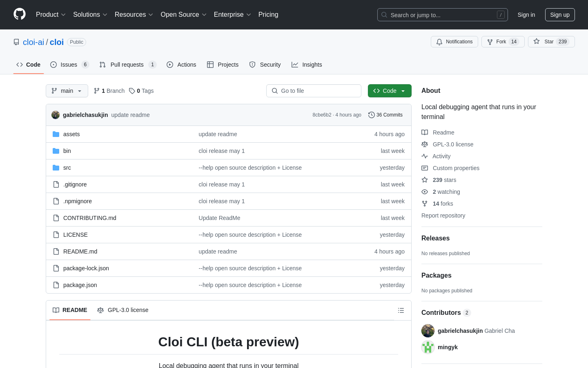Click the Pricing link

[x=268, y=14]
